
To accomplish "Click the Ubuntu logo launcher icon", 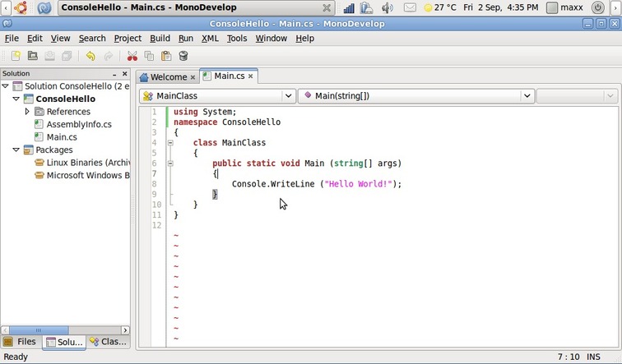I will [x=21, y=7].
